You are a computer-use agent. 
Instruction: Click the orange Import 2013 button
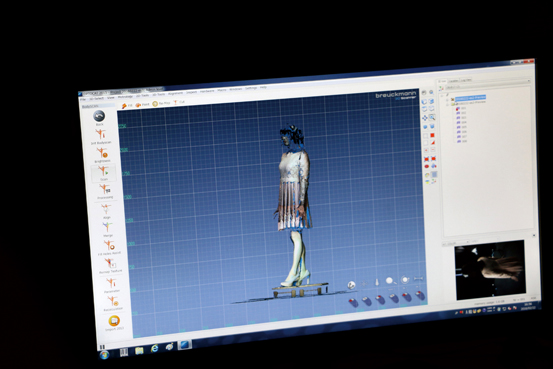pyautogui.click(x=114, y=321)
